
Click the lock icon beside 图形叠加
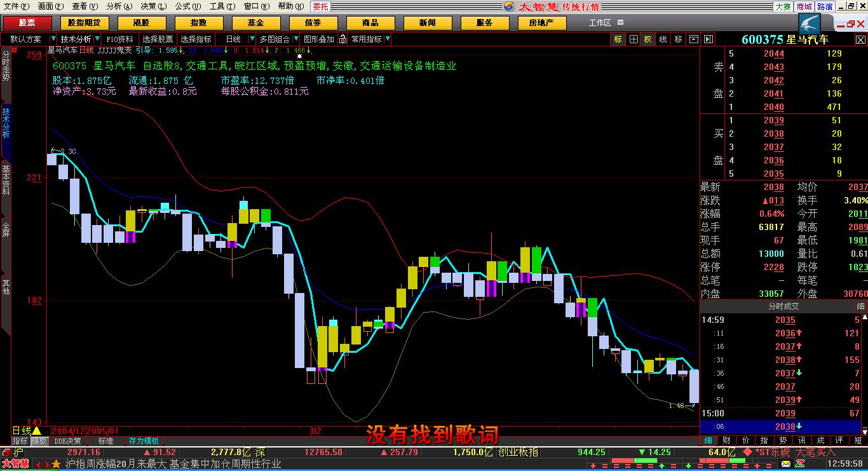click(x=342, y=39)
